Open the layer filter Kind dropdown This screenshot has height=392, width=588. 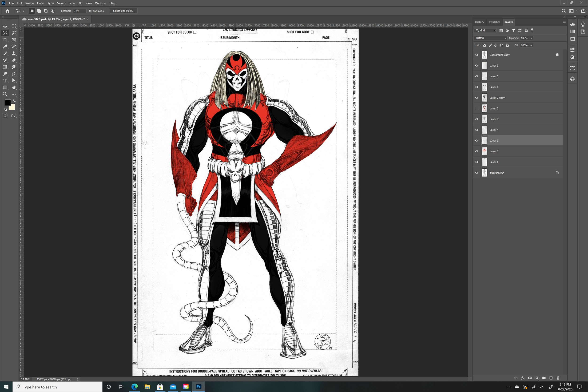click(485, 31)
